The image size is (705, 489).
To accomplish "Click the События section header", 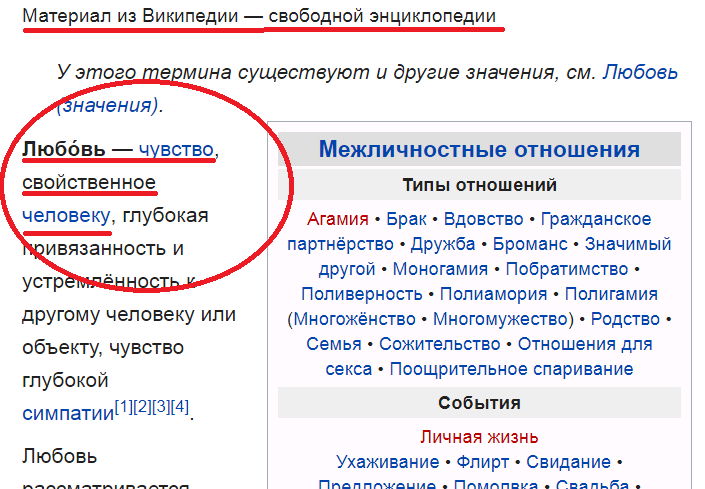I will click(479, 403).
